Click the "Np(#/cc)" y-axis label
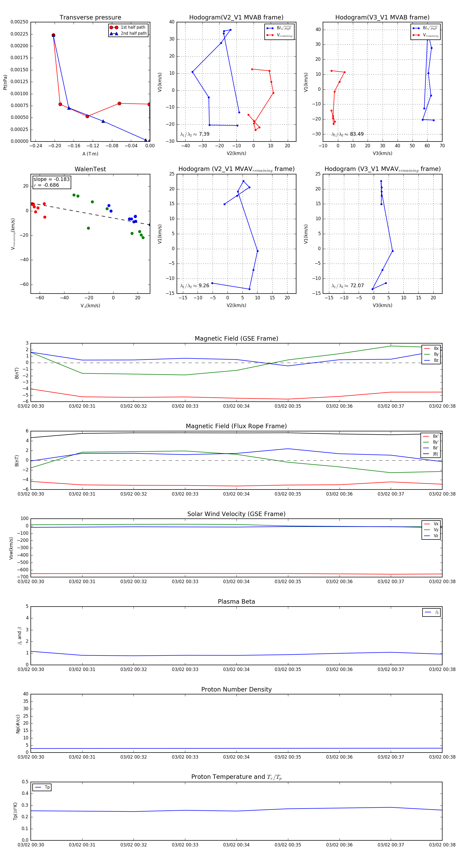This screenshot has height=868, width=473. tap(18, 724)
